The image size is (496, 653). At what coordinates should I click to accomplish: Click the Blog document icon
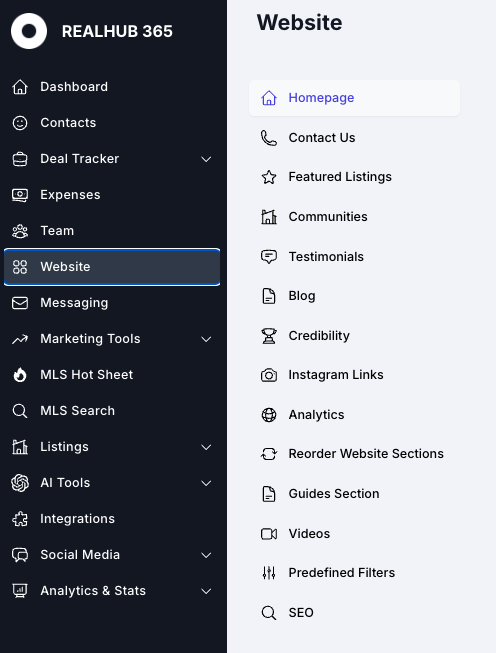coord(269,296)
